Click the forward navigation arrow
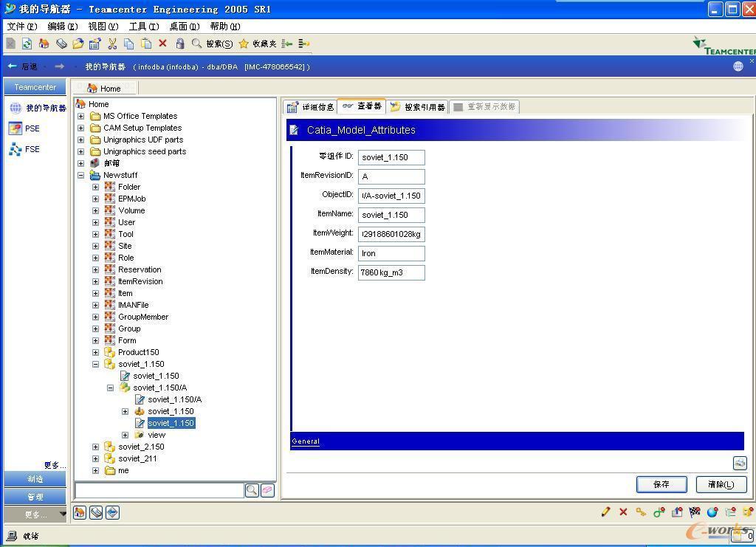Image resolution: width=756 pixels, height=547 pixels. click(x=59, y=66)
